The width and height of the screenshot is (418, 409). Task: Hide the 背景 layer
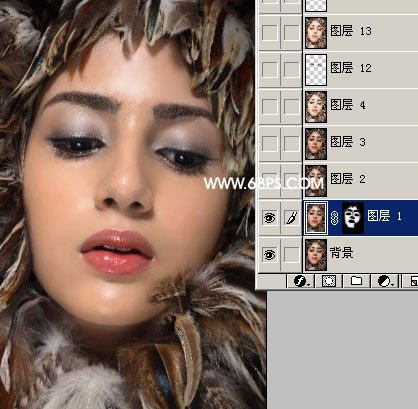point(269,255)
